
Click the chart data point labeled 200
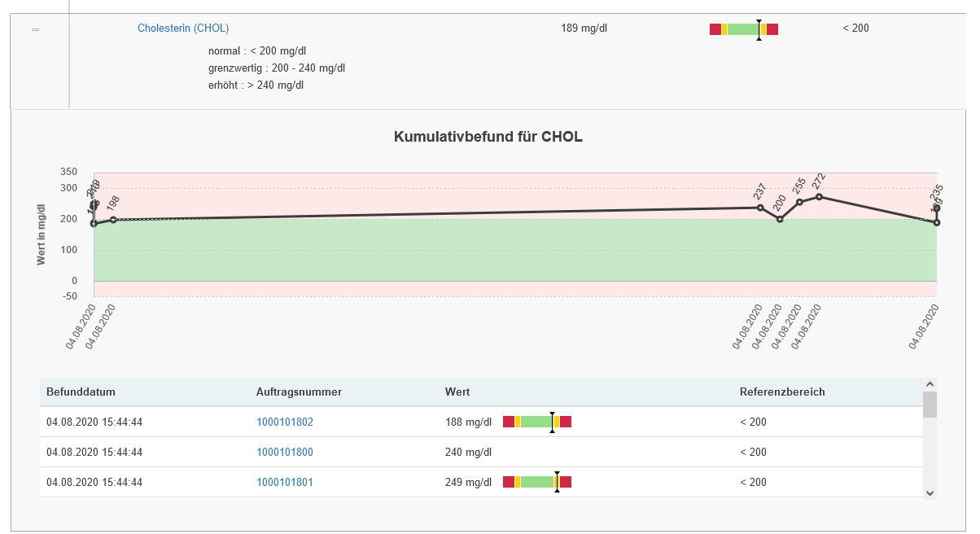click(x=780, y=219)
